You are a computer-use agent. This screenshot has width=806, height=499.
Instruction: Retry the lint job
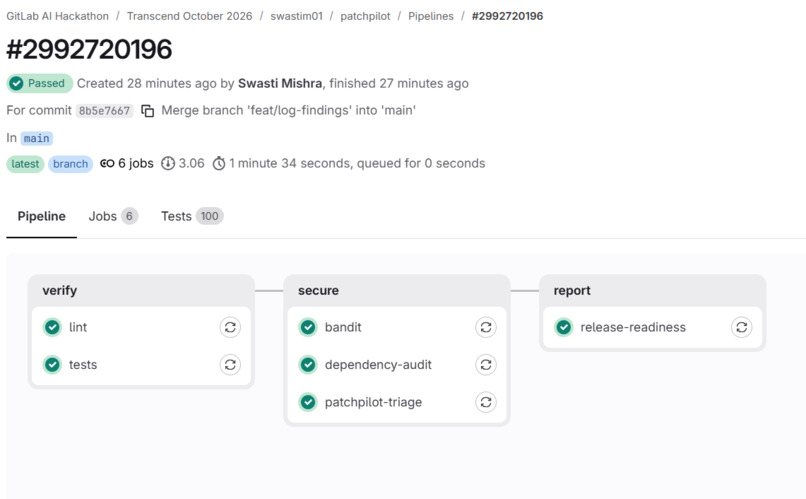point(230,327)
